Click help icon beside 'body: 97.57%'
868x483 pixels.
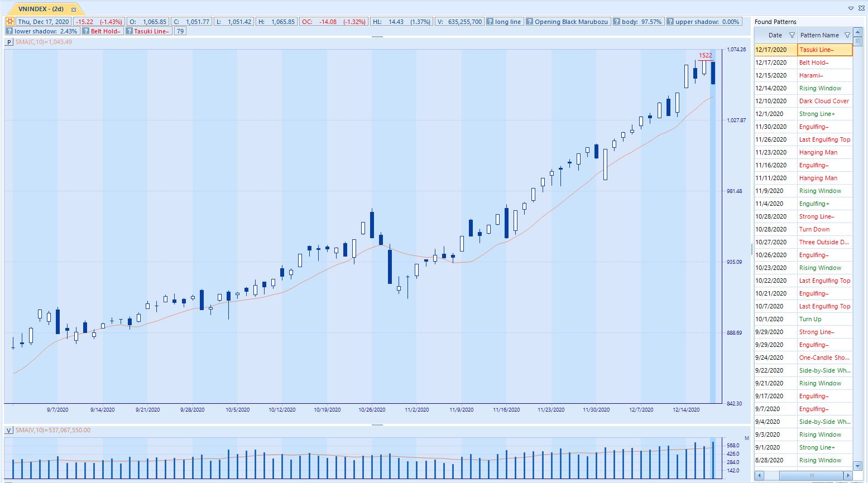617,22
